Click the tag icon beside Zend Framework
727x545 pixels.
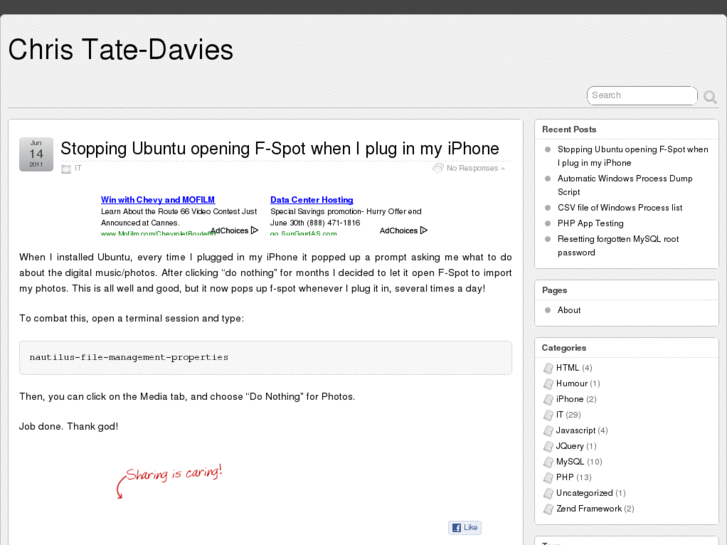click(x=548, y=509)
